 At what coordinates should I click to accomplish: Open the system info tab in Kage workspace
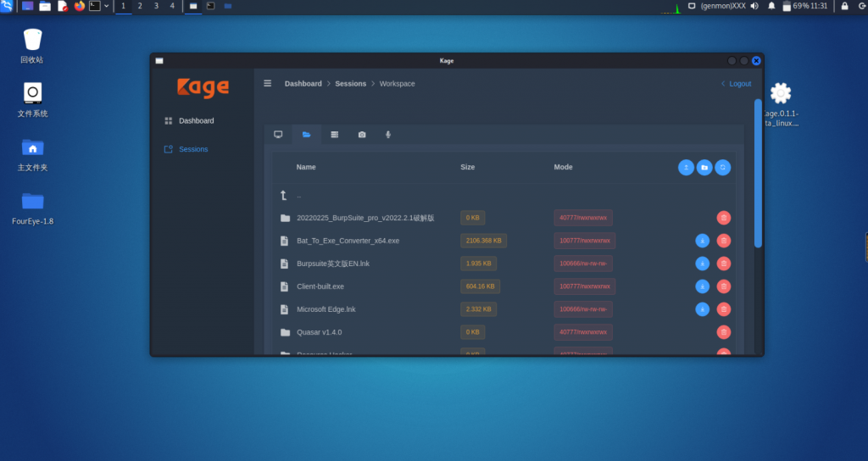click(278, 135)
